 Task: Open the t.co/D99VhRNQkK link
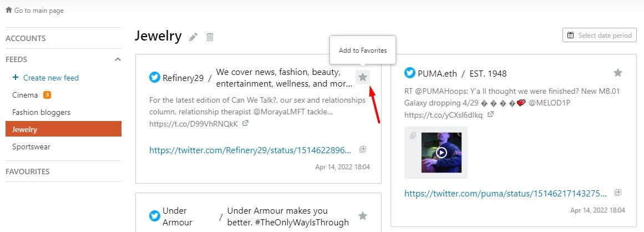coord(194,123)
